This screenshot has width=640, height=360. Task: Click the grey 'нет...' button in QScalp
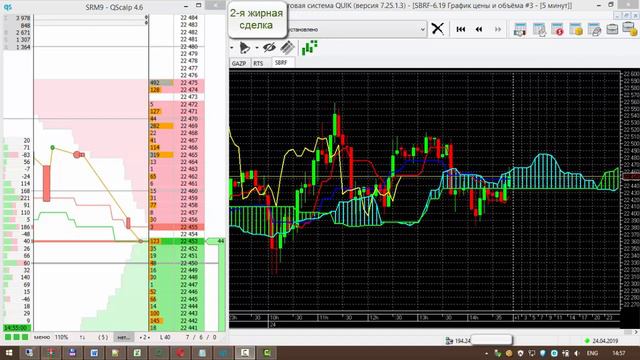(123, 337)
